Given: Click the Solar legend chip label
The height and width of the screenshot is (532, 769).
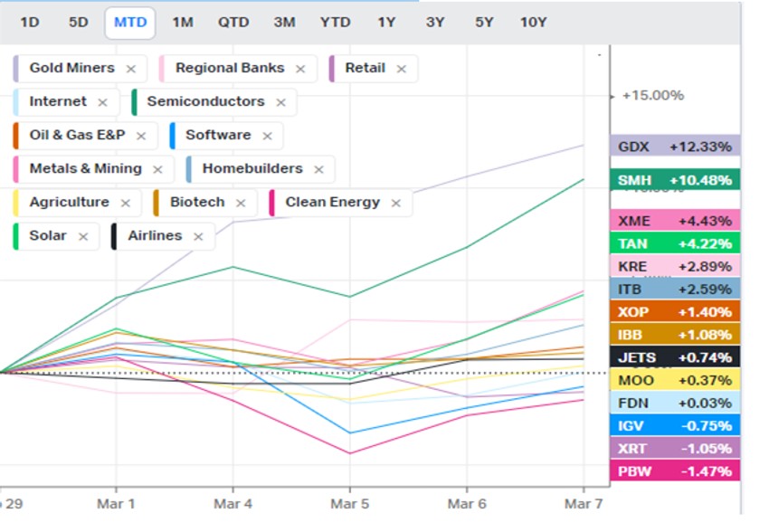Looking at the screenshot, I should tap(48, 236).
